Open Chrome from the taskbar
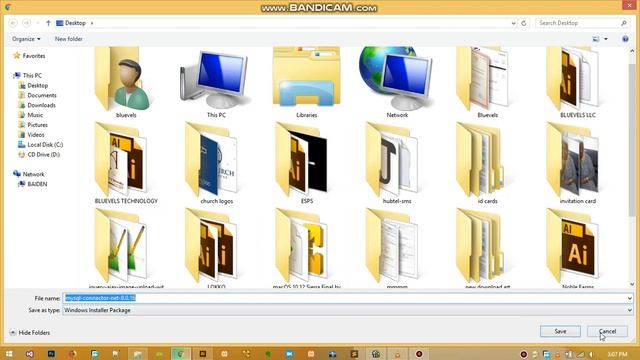 [x=180, y=354]
